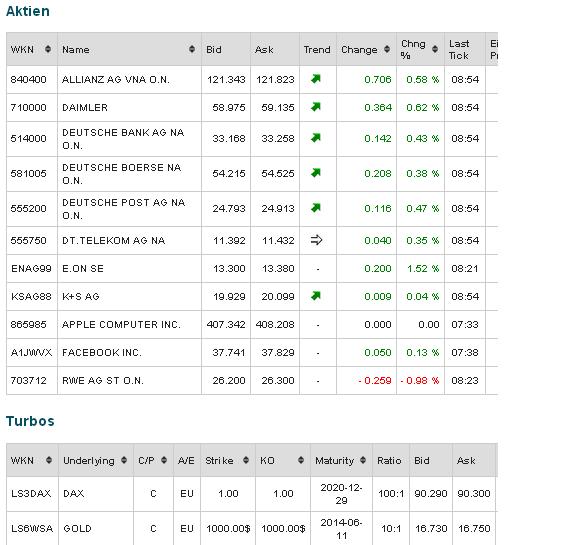Click ratio 100:1 cell

[391, 494]
